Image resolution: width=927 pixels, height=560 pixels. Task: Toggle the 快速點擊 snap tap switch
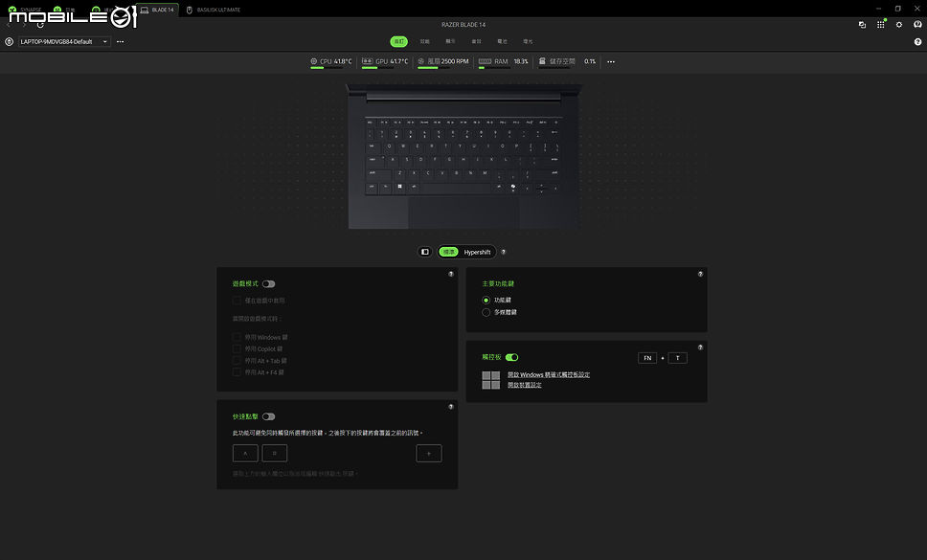268,417
